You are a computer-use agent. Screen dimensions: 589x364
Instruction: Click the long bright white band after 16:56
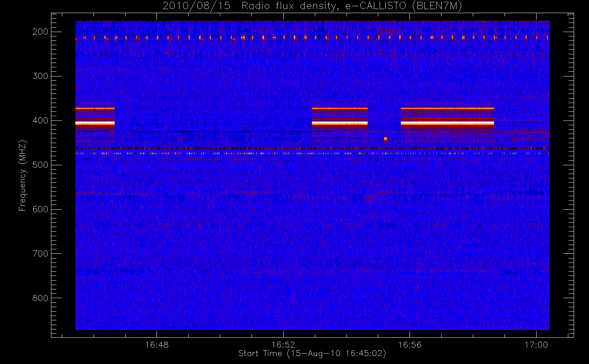(447, 123)
